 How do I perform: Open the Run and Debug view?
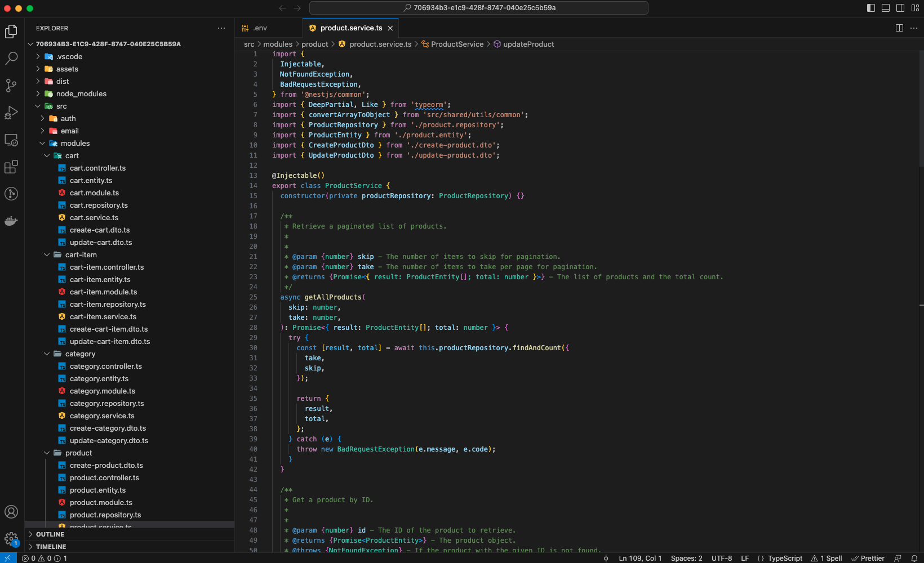[11, 113]
